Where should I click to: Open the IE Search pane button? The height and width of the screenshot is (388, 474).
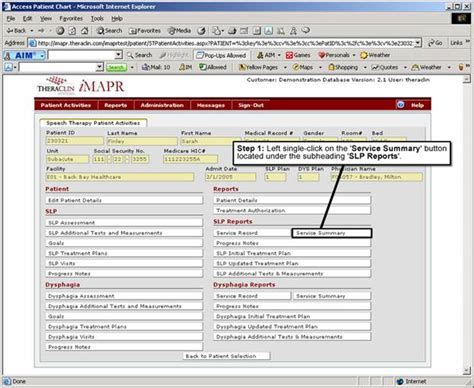pyautogui.click(x=109, y=31)
